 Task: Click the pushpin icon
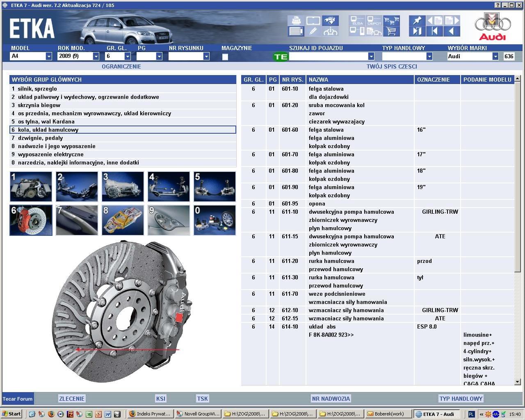417,21
